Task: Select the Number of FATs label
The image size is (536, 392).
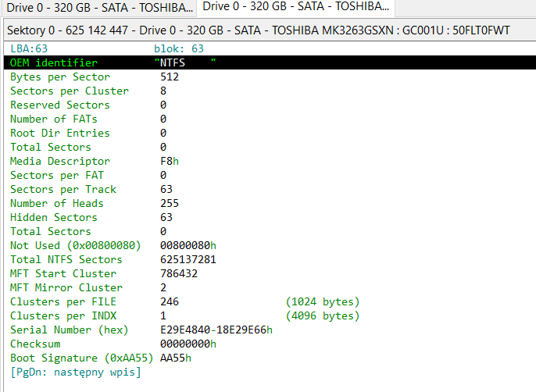Action: pyautogui.click(x=54, y=119)
